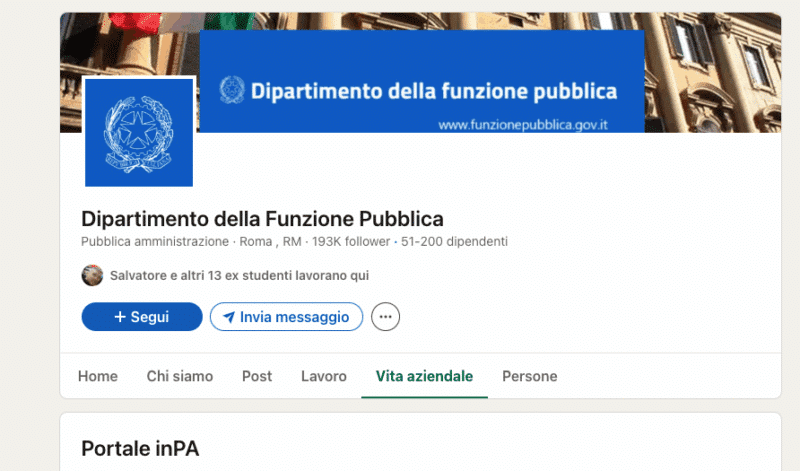Open the Persone tab
The image size is (800, 471).
[x=530, y=377]
